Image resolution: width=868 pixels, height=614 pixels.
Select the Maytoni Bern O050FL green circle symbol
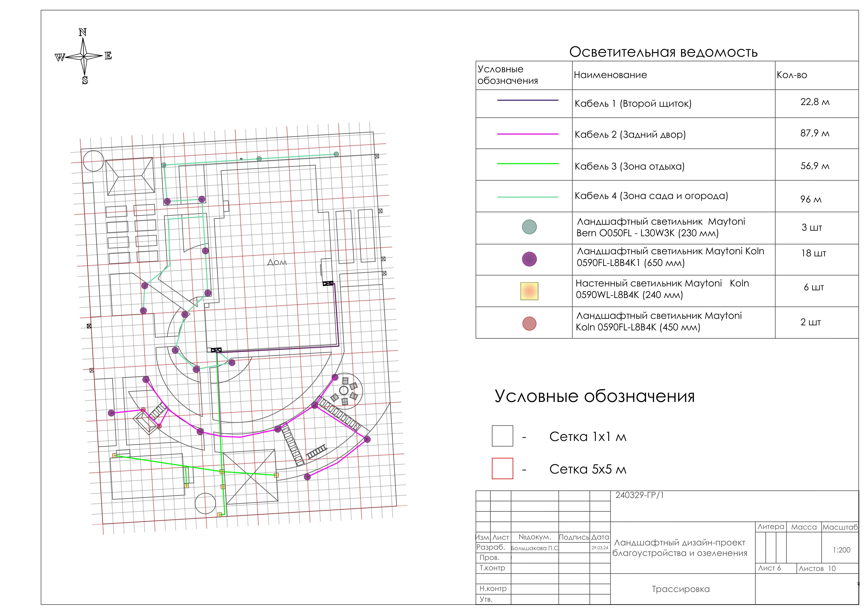(529, 227)
